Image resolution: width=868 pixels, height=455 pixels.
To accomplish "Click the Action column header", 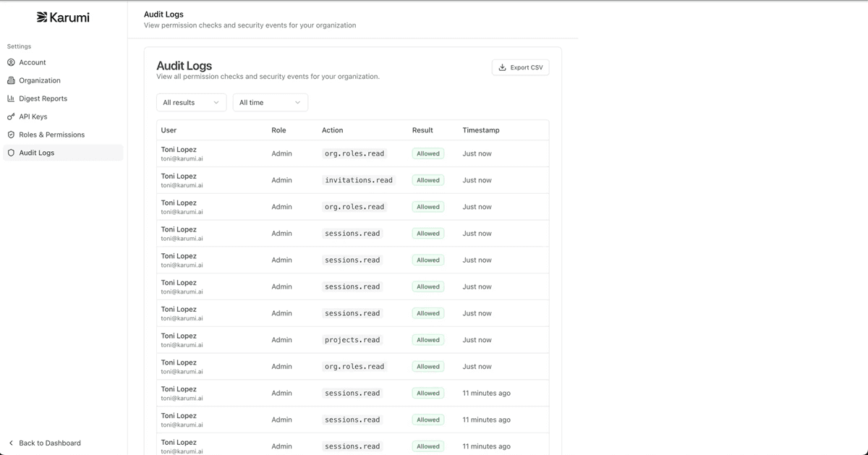I will click(x=332, y=130).
